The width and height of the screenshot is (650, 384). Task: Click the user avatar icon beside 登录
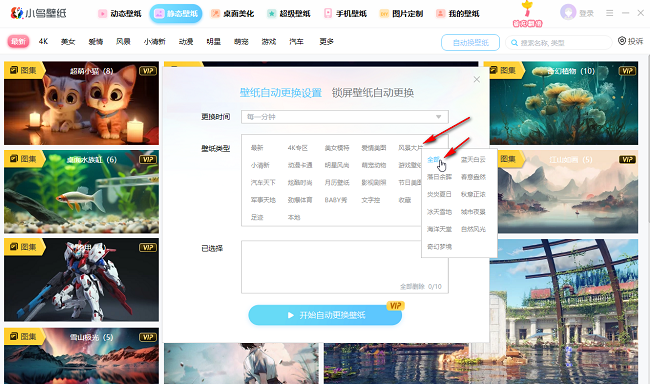point(568,12)
